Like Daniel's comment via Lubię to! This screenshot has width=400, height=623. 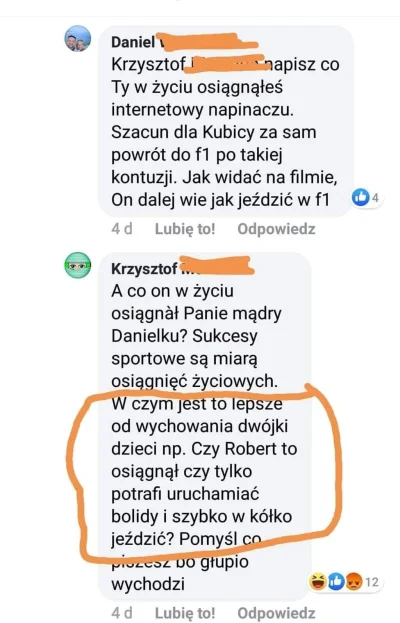[185, 229]
